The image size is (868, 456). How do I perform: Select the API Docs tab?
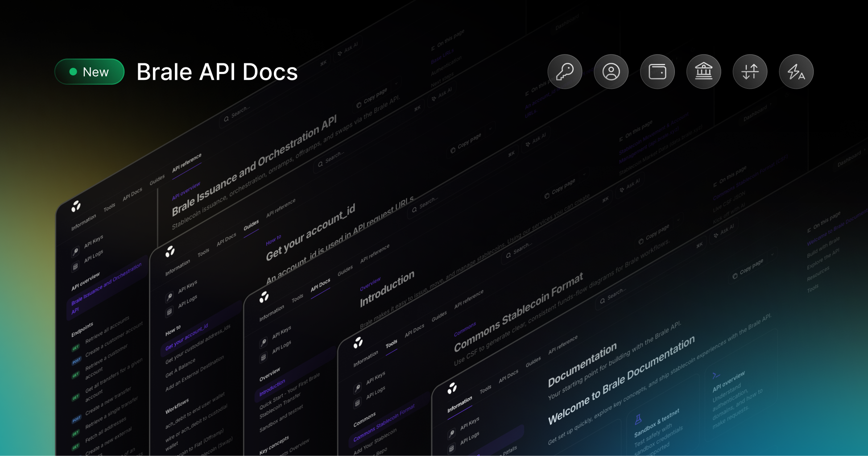(x=321, y=286)
